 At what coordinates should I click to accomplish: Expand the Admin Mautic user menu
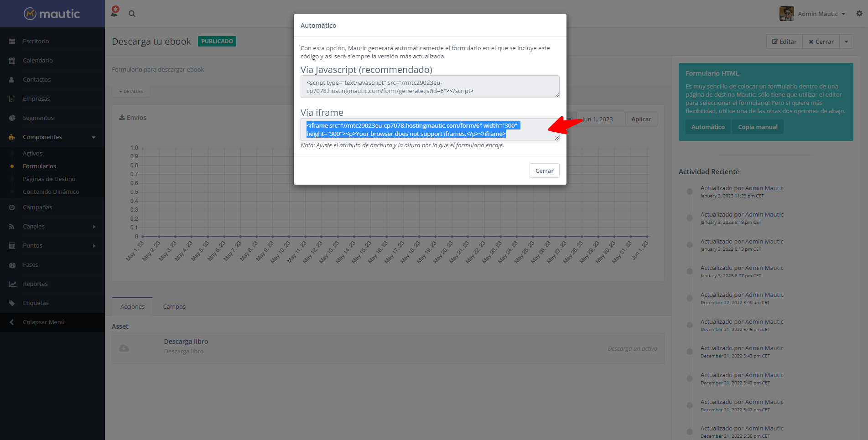[x=821, y=14]
